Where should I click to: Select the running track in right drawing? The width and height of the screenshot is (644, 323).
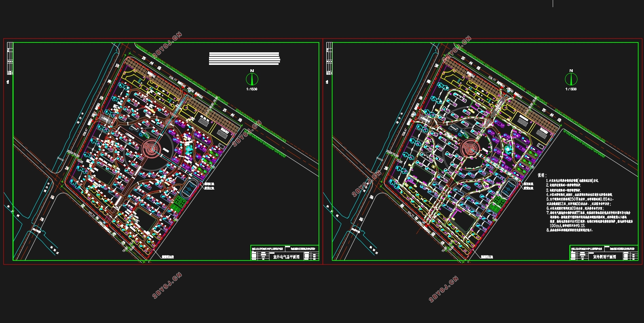[x=508, y=190]
